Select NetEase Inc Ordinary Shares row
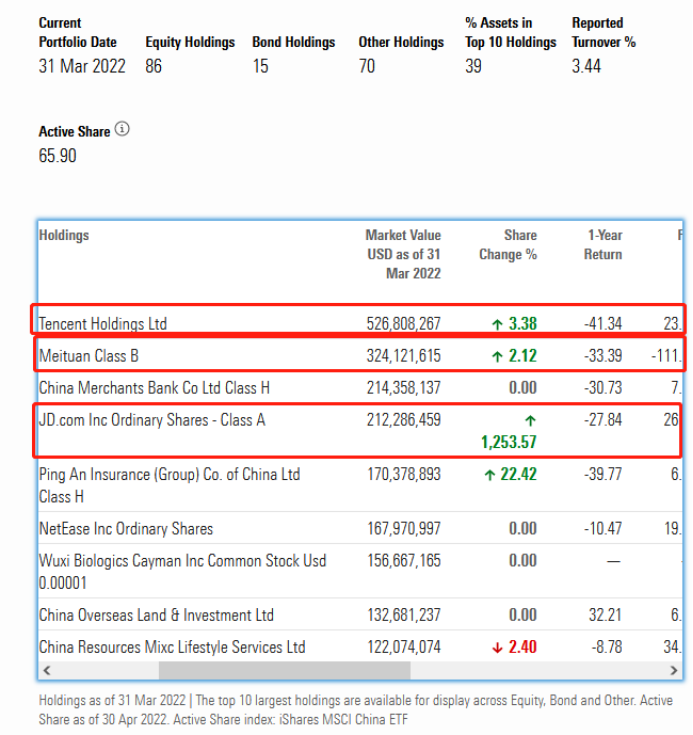 [126, 528]
